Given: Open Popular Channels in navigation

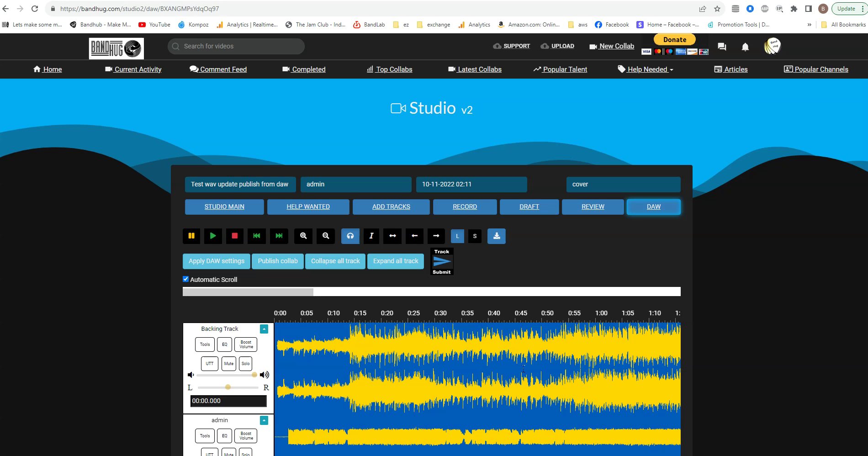Looking at the screenshot, I should tap(816, 69).
